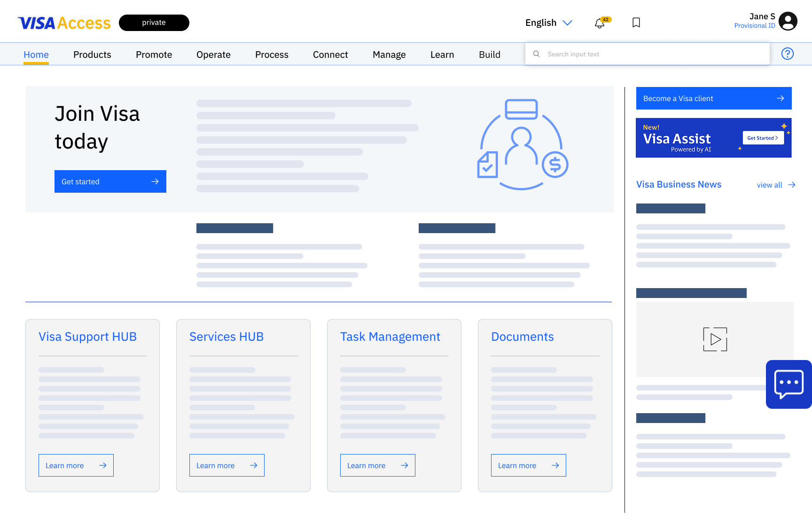Viewport: 812px width, 525px height.
Task: Click the Visa Access logo
Action: (64, 23)
